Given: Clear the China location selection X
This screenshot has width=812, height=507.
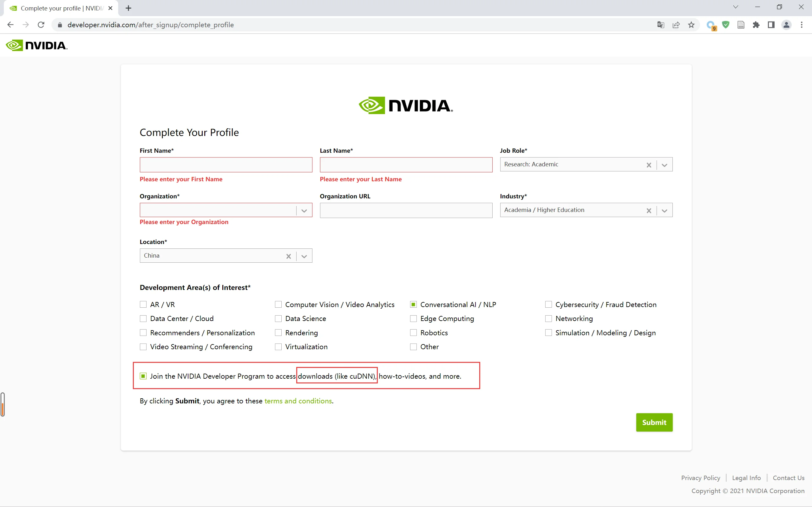Looking at the screenshot, I should 288,256.
